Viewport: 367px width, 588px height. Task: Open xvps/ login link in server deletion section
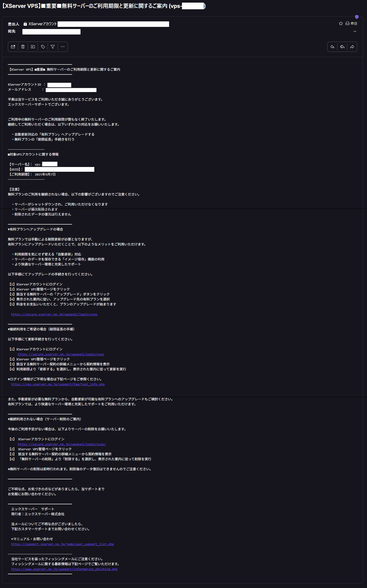[62, 444]
